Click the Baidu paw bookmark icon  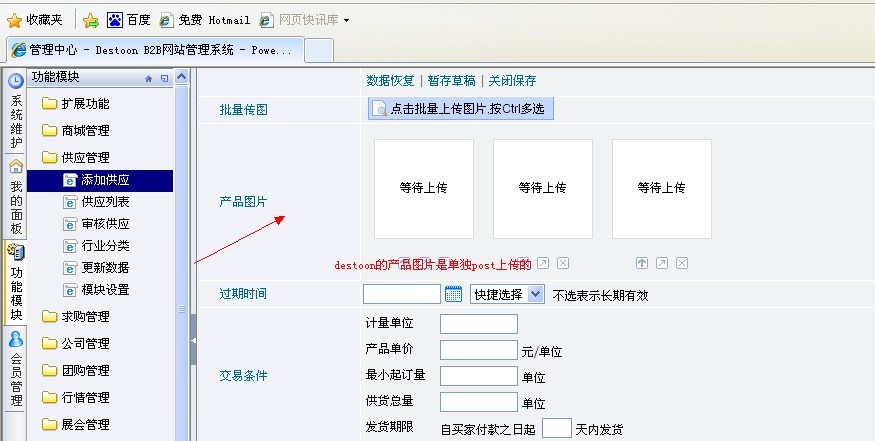click(x=115, y=20)
